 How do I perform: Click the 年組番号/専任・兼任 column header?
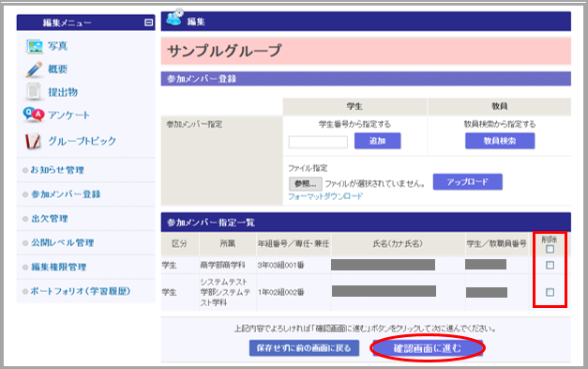[x=294, y=243]
